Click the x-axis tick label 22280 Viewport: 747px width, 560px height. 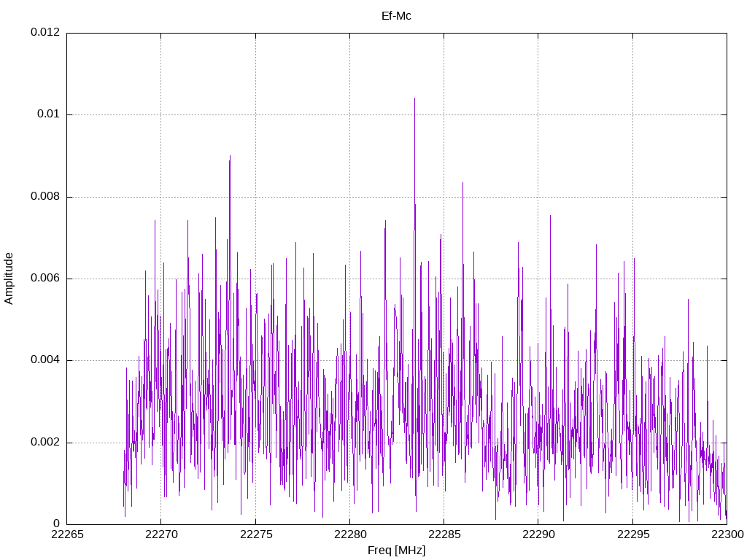click(x=350, y=534)
